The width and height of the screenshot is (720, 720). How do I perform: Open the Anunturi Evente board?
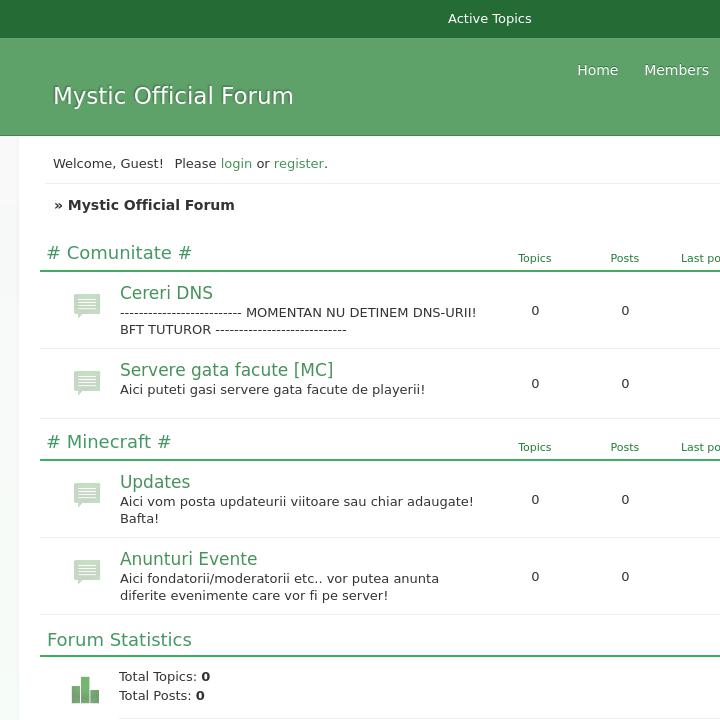click(188, 559)
